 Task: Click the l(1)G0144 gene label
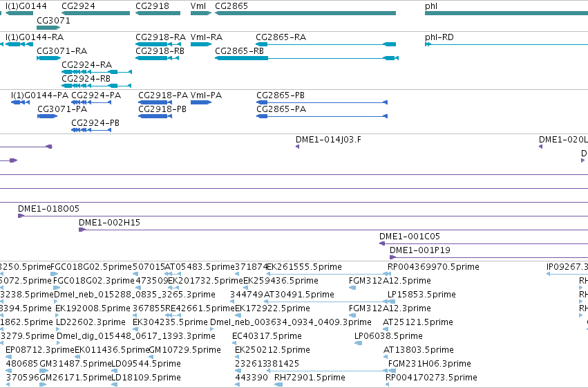click(26, 6)
